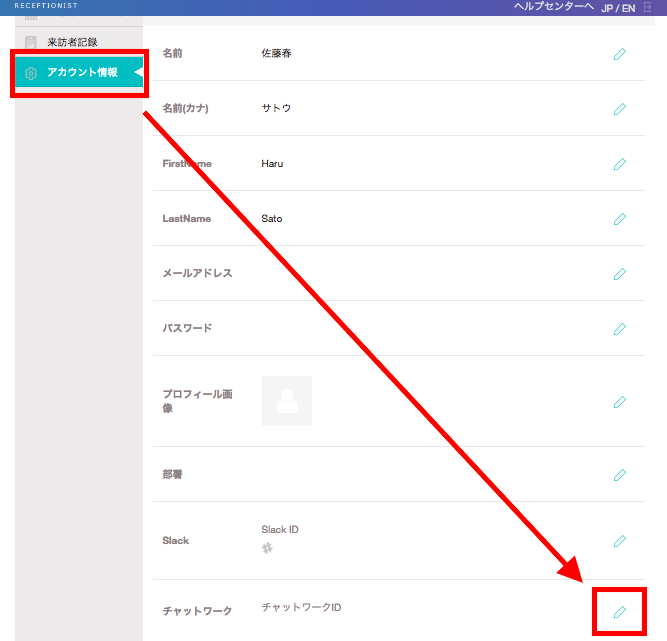The width and height of the screenshot is (667, 641).
Task: Open FirstName edit pencil icon
Action: click(619, 164)
